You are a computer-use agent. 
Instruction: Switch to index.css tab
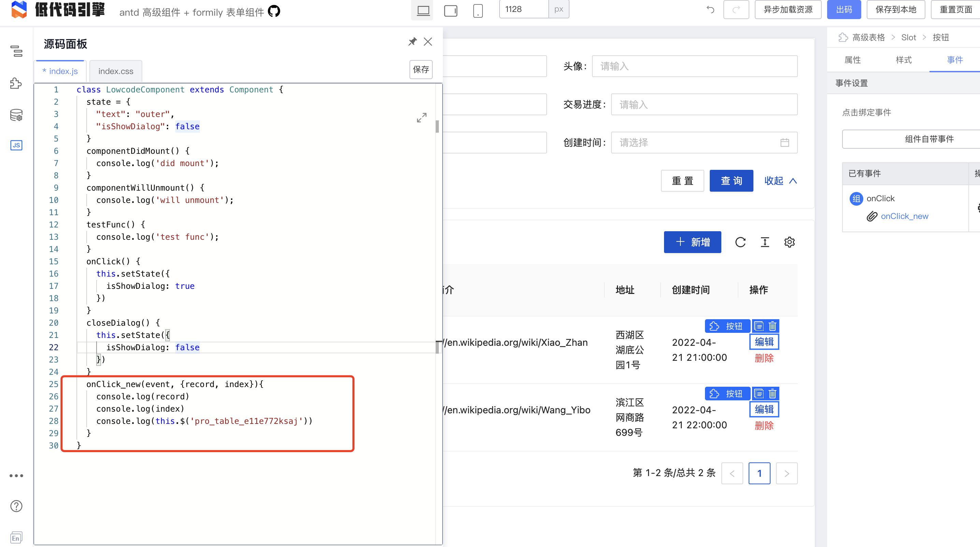point(116,71)
